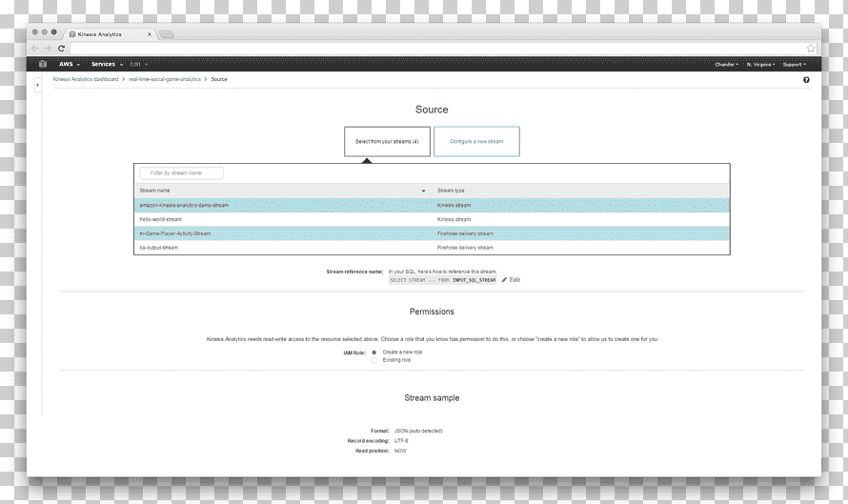Viewport: 848px width, 504px height.
Task: Click the AWS cube logo icon
Action: click(x=43, y=64)
